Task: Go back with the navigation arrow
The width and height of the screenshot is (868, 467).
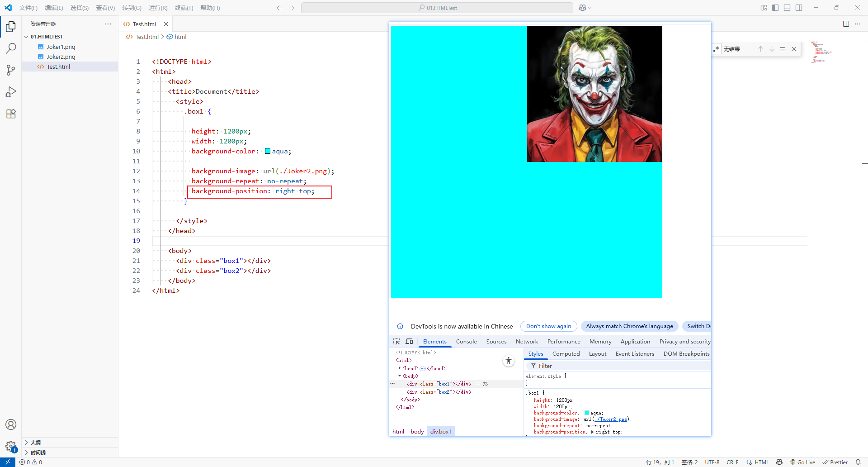Action: point(279,8)
